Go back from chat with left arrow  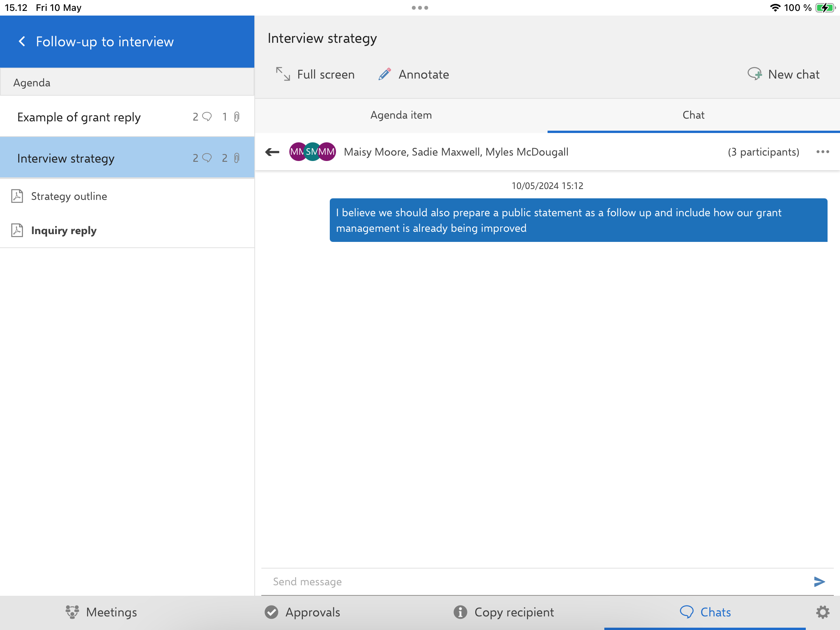click(272, 152)
